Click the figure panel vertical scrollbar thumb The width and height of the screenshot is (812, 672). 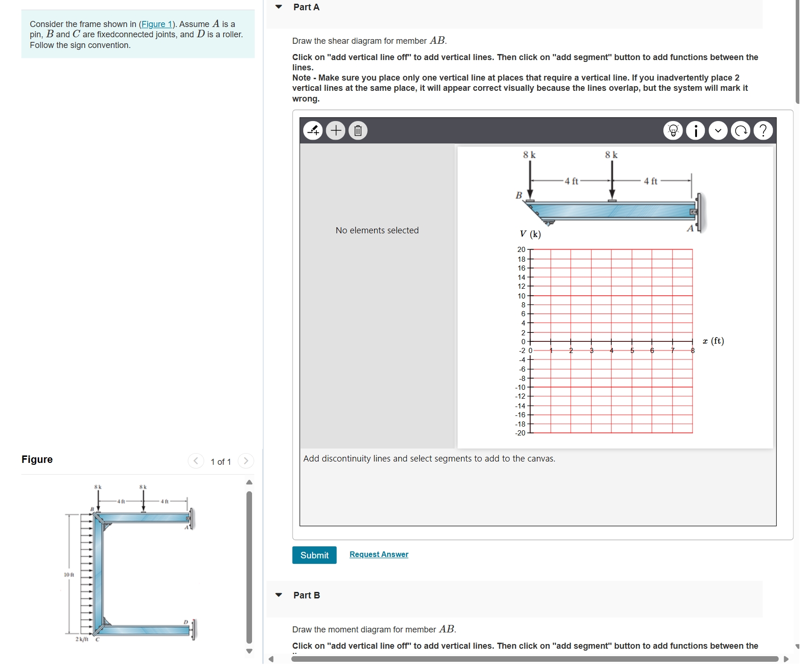(249, 567)
